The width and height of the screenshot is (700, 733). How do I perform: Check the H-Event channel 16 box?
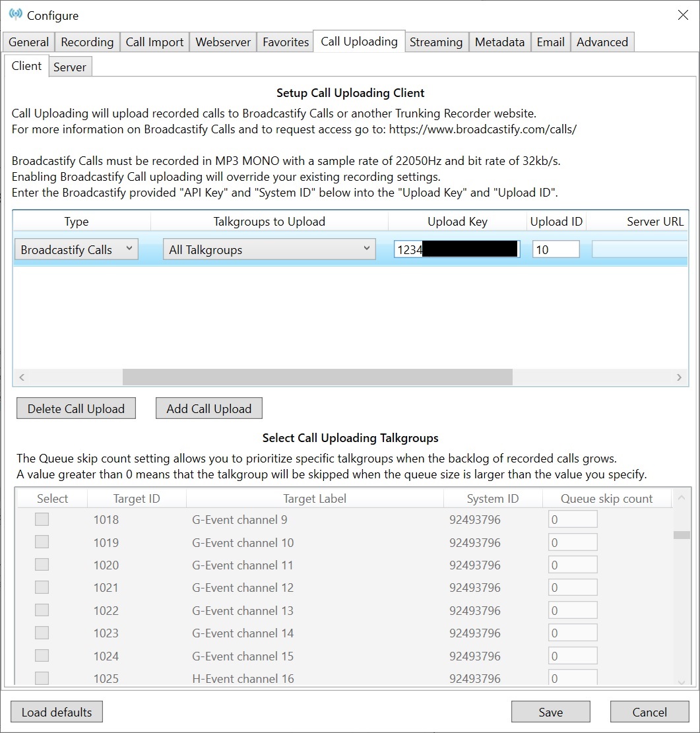42,678
